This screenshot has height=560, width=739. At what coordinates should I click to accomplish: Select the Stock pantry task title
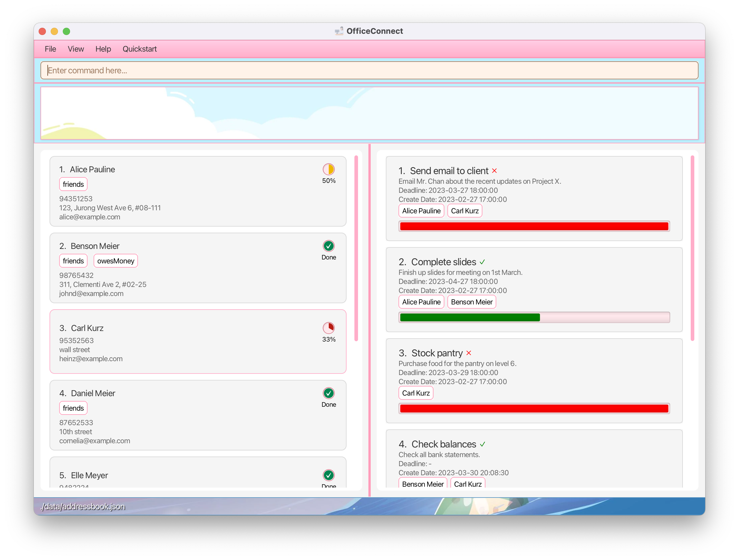click(x=437, y=353)
